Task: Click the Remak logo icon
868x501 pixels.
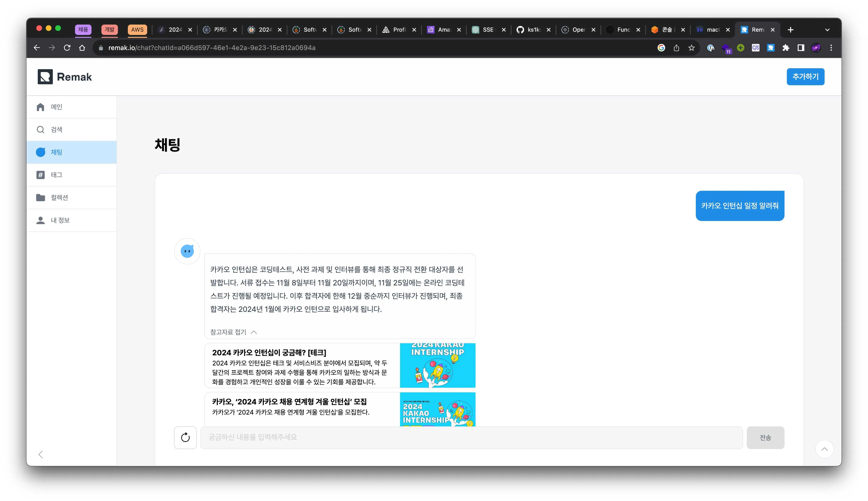Action: click(45, 76)
